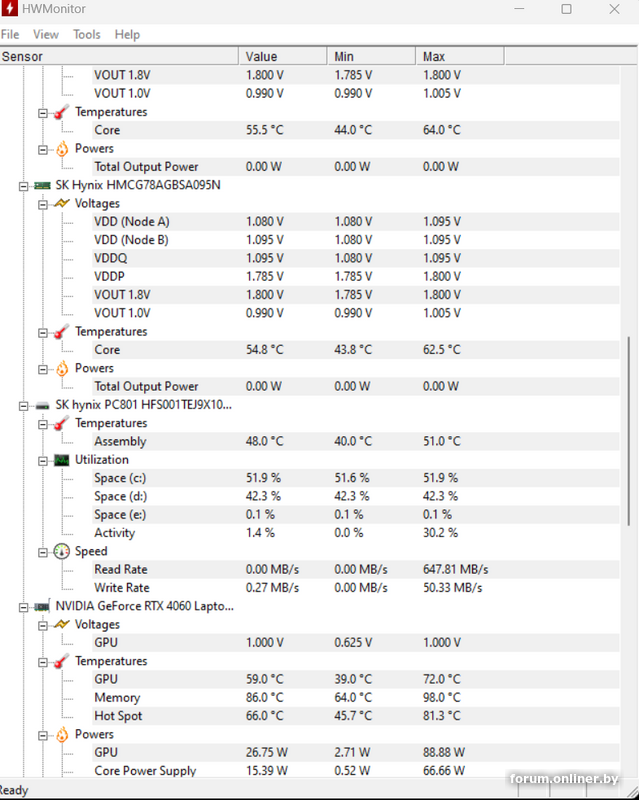Click the Voltages icon under SK Hynix memory
Screen dimensions: 639x800
click(x=61, y=203)
